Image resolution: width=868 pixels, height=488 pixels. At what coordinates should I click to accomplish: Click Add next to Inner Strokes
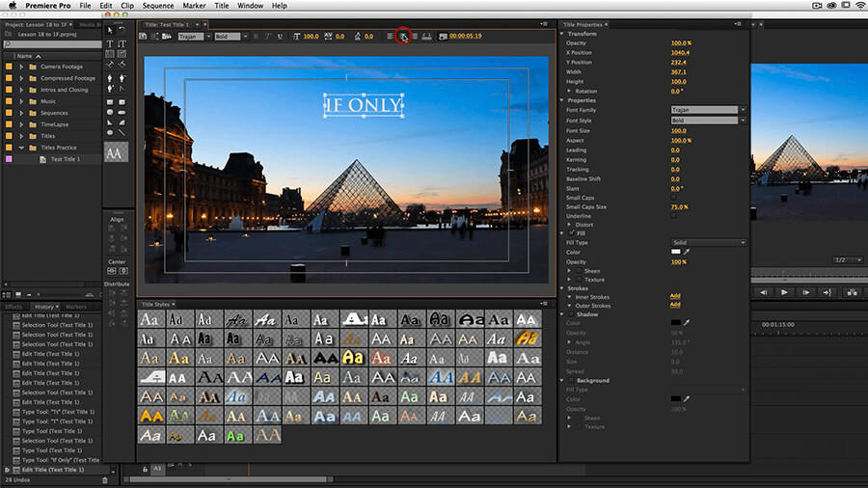pos(675,296)
